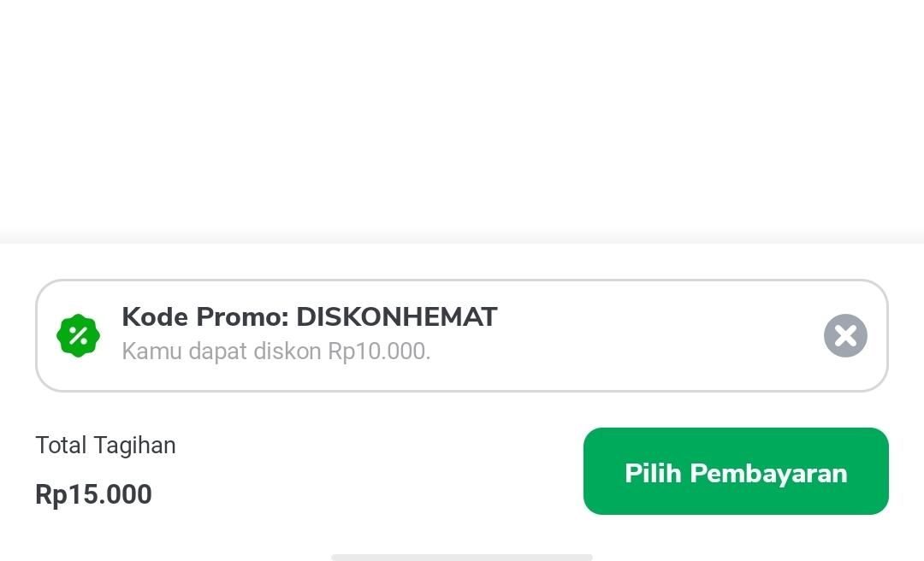Viewport: 924px width, 561px height.
Task: Tap the Rp15.000 total amount
Action: (x=93, y=494)
